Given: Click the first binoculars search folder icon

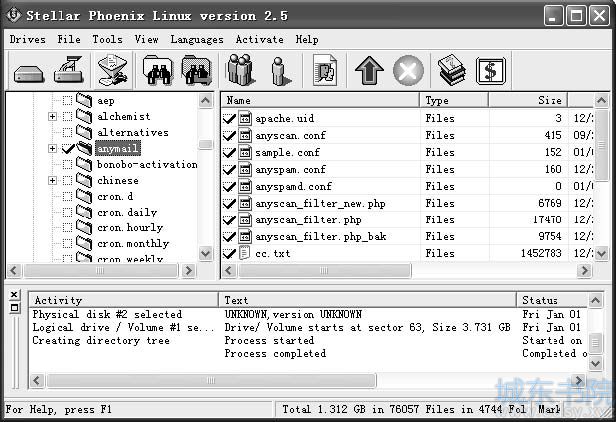Looking at the screenshot, I should (158, 71).
